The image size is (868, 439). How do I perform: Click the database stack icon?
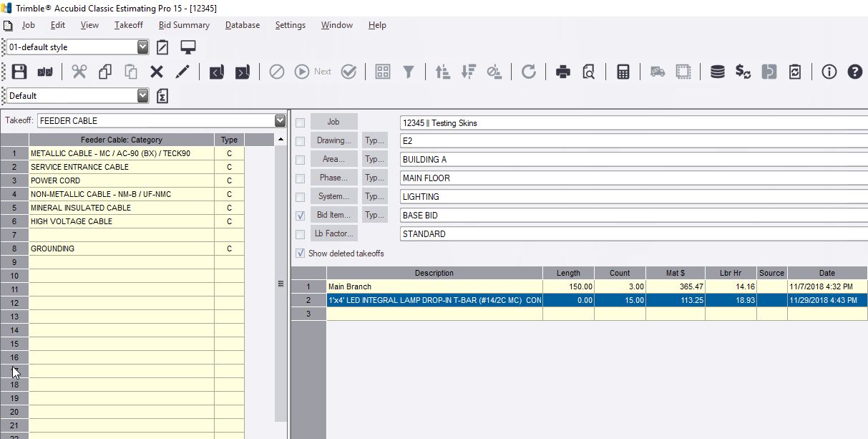(717, 72)
